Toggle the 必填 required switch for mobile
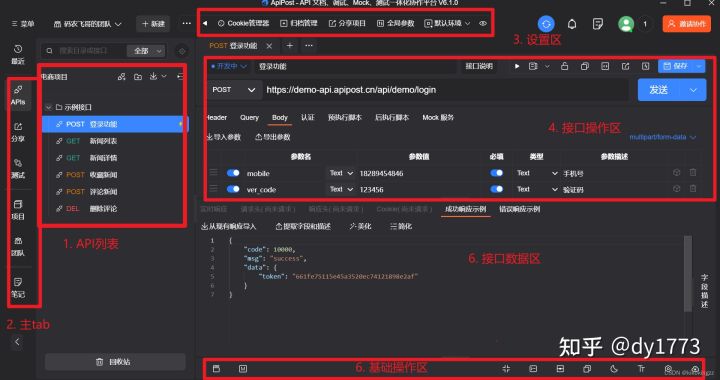 point(496,173)
